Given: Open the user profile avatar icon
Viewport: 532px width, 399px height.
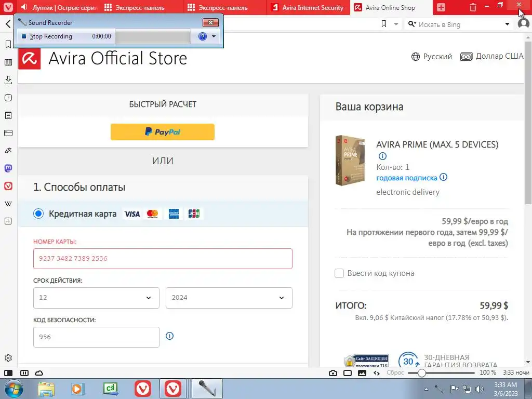Looking at the screenshot, I should coord(524,24).
